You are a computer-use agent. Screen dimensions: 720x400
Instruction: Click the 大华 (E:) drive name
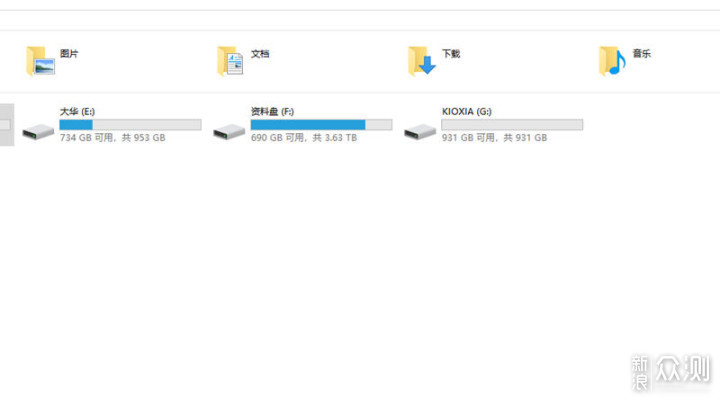(77, 111)
